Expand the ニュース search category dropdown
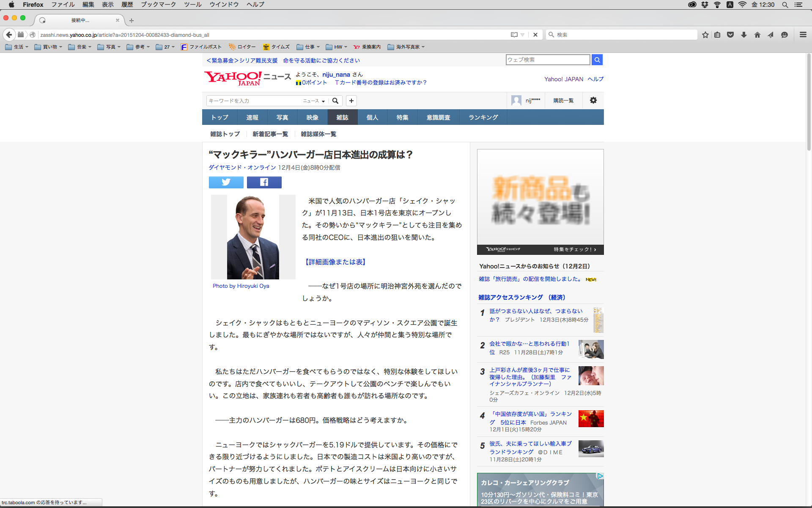Viewport: 812px width, 508px height. coord(314,101)
